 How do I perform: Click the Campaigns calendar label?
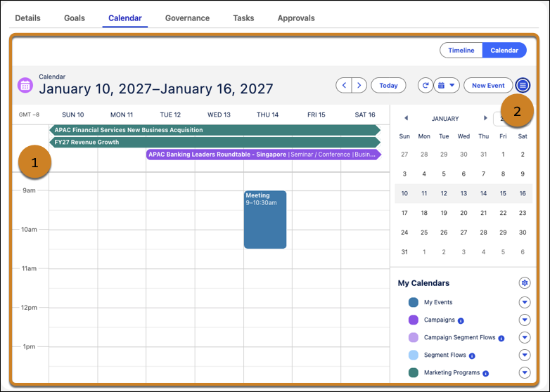[x=439, y=320]
